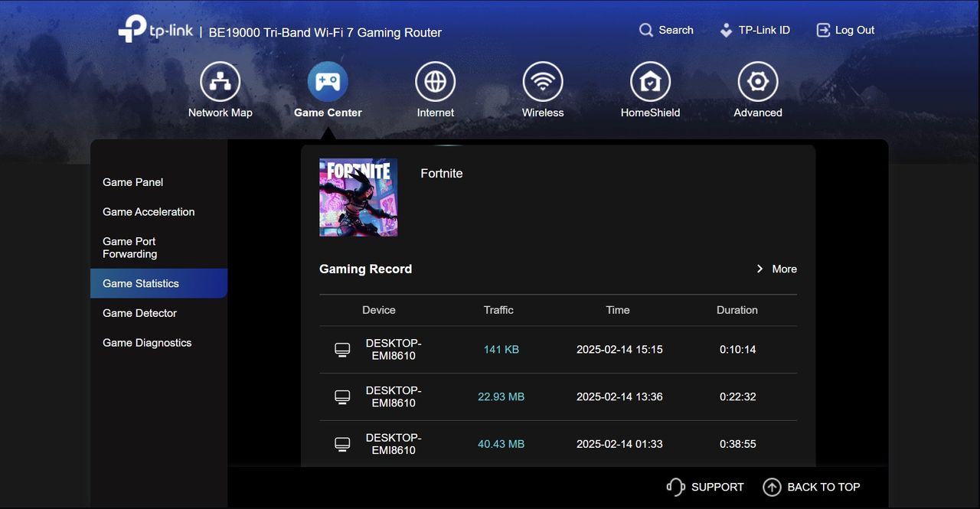The image size is (980, 509).
Task: Open the Internet globe icon
Action: click(x=436, y=82)
